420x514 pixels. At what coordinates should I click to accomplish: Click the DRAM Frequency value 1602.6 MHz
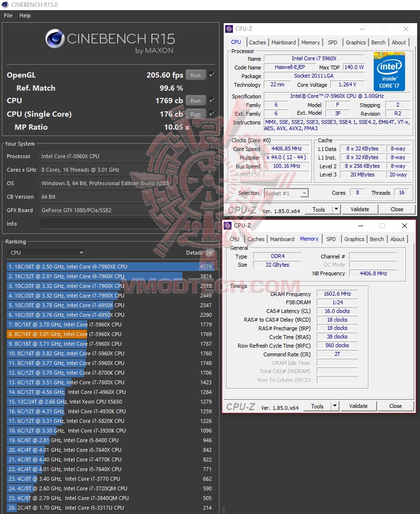[x=337, y=294]
